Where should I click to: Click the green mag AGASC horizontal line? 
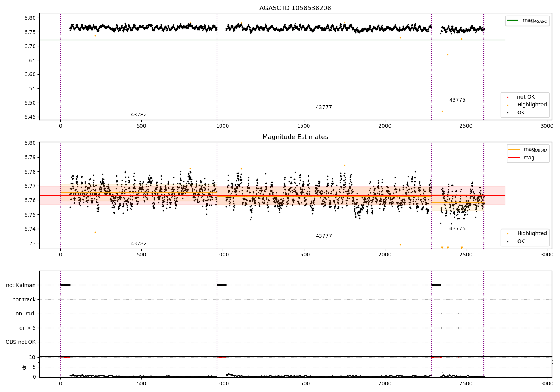(272, 40)
